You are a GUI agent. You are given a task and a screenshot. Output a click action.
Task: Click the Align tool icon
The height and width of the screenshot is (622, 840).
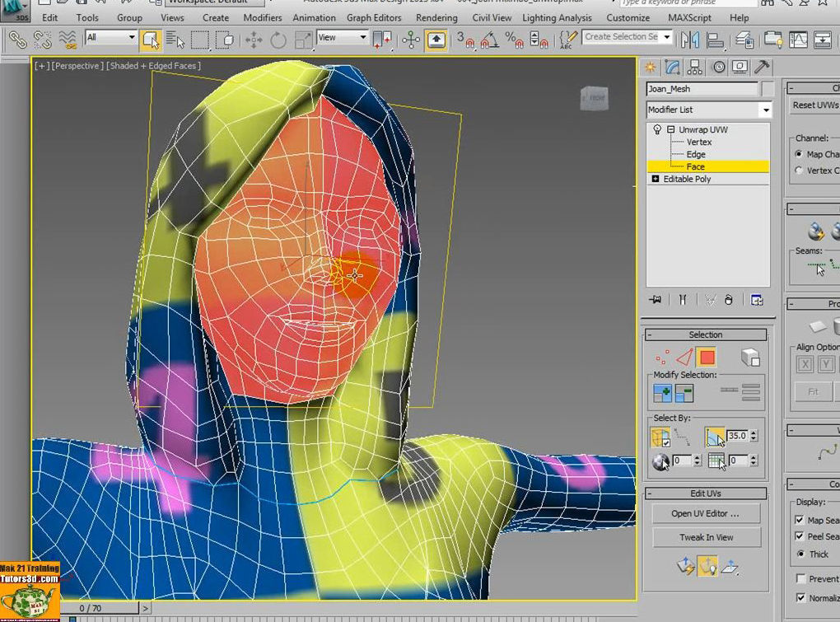coord(715,40)
